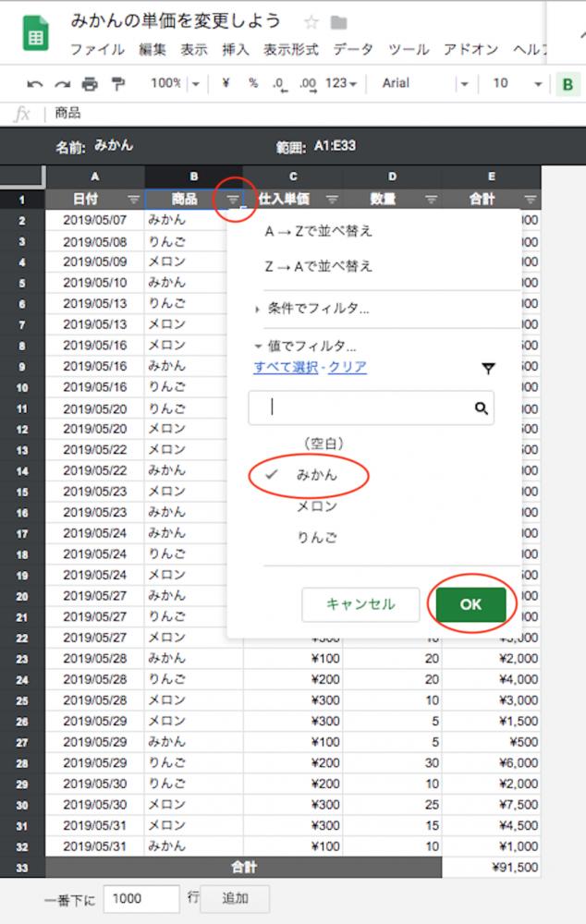Screen dimensions: 586x924
Task: Open the zoom 100% dropdown
Action: (x=175, y=83)
